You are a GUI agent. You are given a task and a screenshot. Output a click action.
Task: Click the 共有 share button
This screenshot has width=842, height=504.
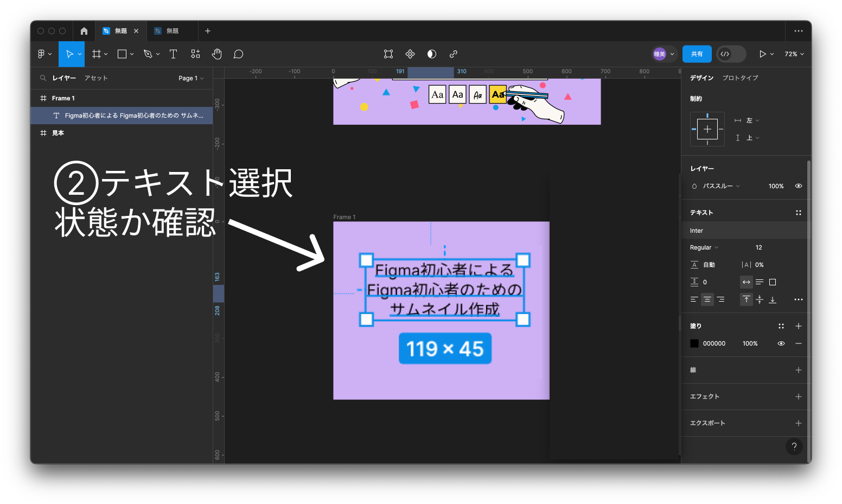[697, 54]
